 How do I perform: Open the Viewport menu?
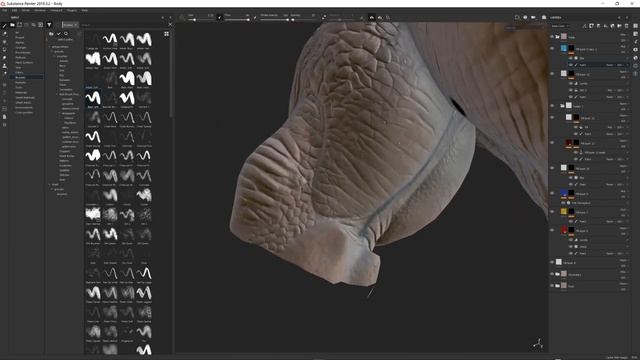pos(56,10)
